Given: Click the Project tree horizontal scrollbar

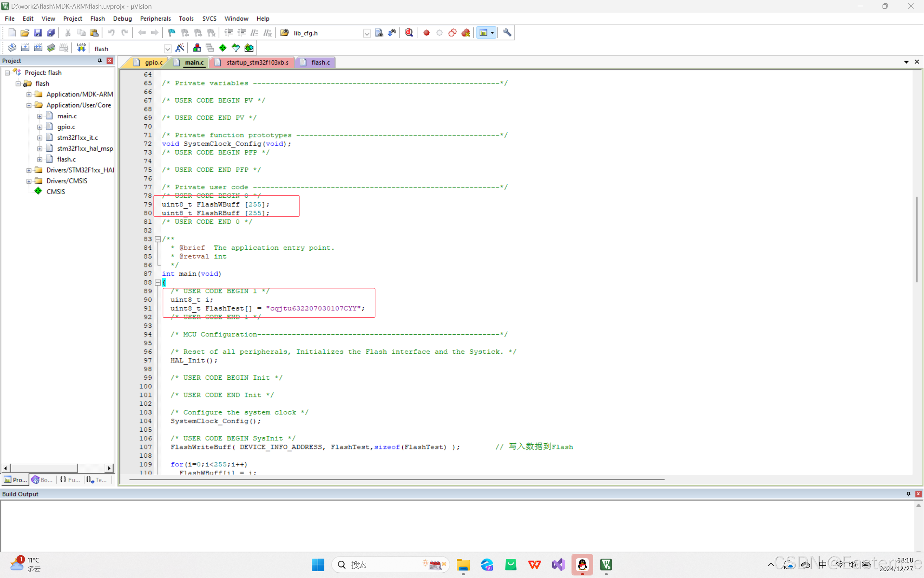Looking at the screenshot, I should [44, 468].
